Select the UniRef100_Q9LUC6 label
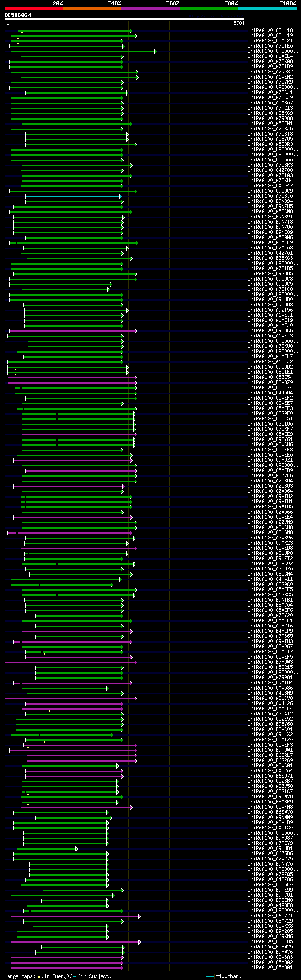 [x=270, y=331]
